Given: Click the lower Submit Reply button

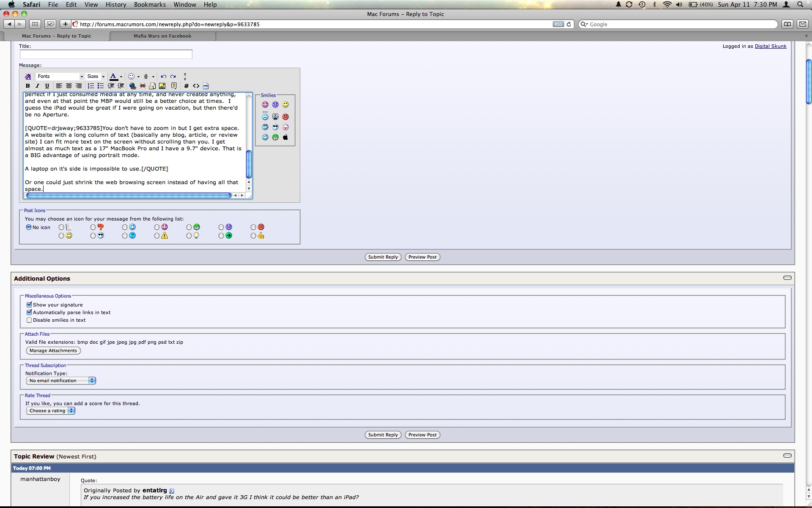Looking at the screenshot, I should pyautogui.click(x=383, y=435).
